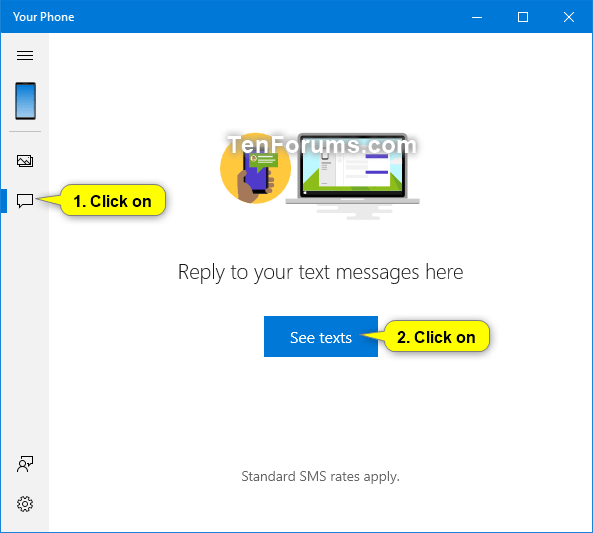The height and width of the screenshot is (533, 593).
Task: Open the Feedback icon in sidebar
Action: point(25,464)
